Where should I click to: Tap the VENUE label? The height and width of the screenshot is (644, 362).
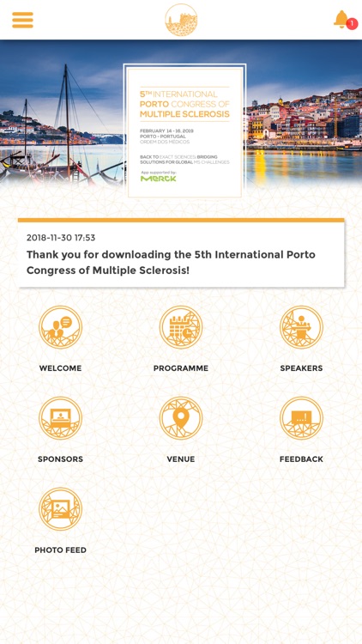point(181,459)
